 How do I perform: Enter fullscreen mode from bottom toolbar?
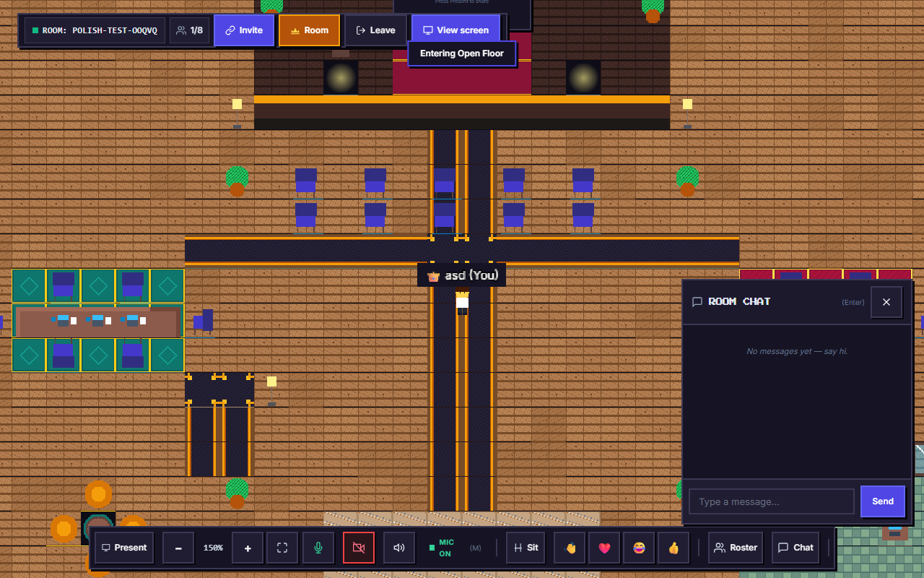(x=282, y=548)
